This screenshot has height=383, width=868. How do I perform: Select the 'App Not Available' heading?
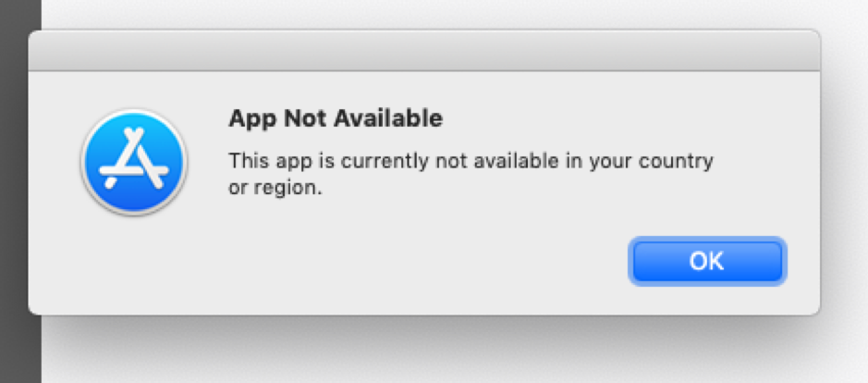[x=336, y=118]
